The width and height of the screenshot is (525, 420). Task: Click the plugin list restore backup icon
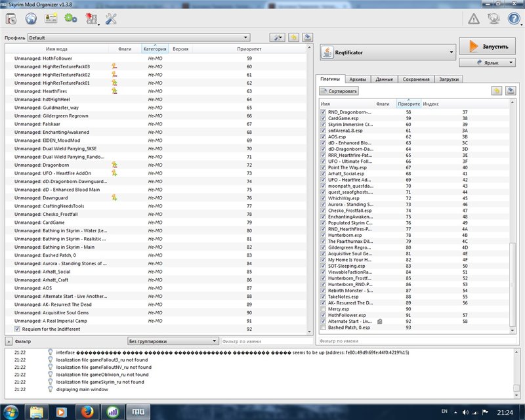coord(497,91)
